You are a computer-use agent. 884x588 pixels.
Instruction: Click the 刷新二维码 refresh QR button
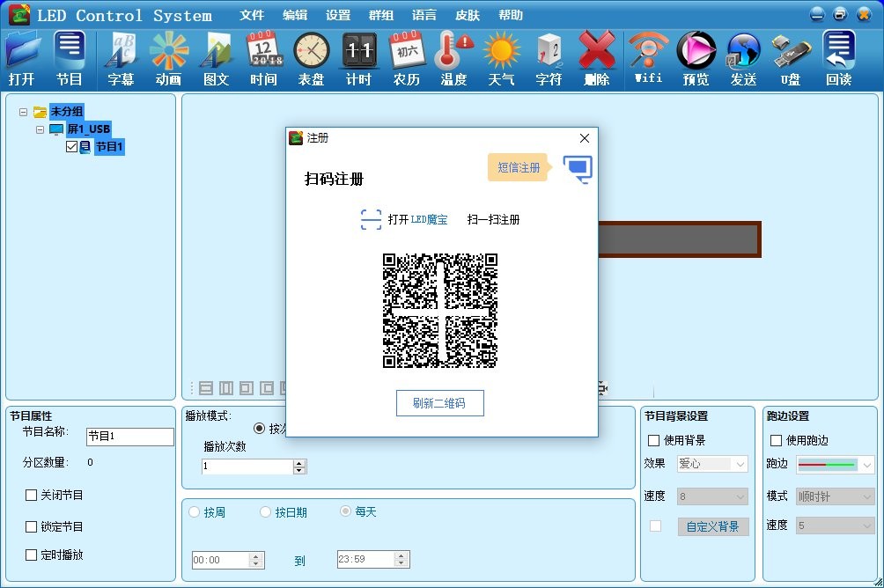(440, 403)
